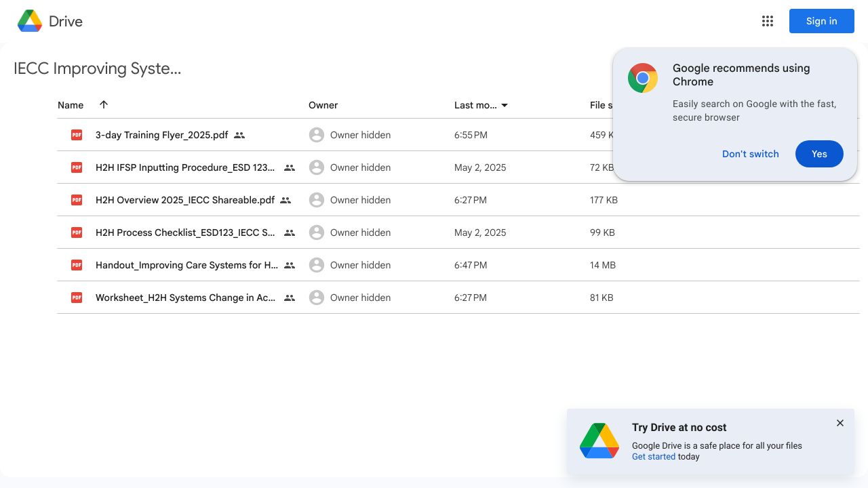Click owner avatar in 3-day Training Flyer row
The height and width of the screenshot is (488, 868).
(316, 135)
